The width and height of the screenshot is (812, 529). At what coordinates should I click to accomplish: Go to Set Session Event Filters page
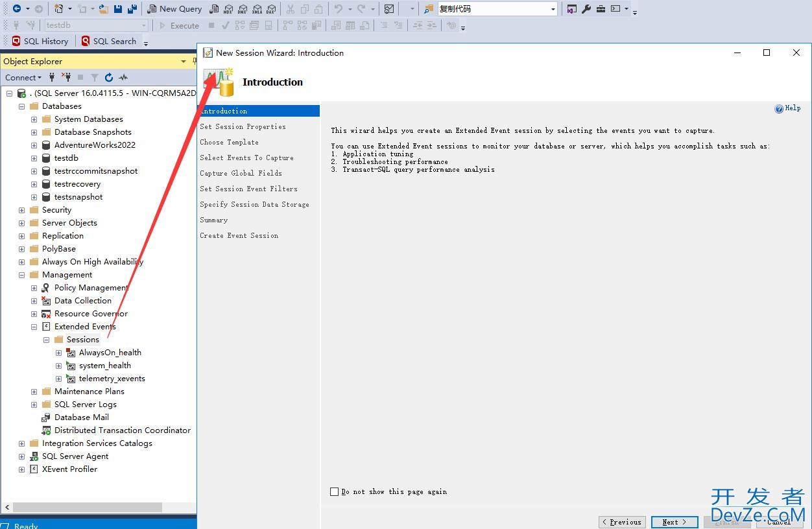point(248,189)
